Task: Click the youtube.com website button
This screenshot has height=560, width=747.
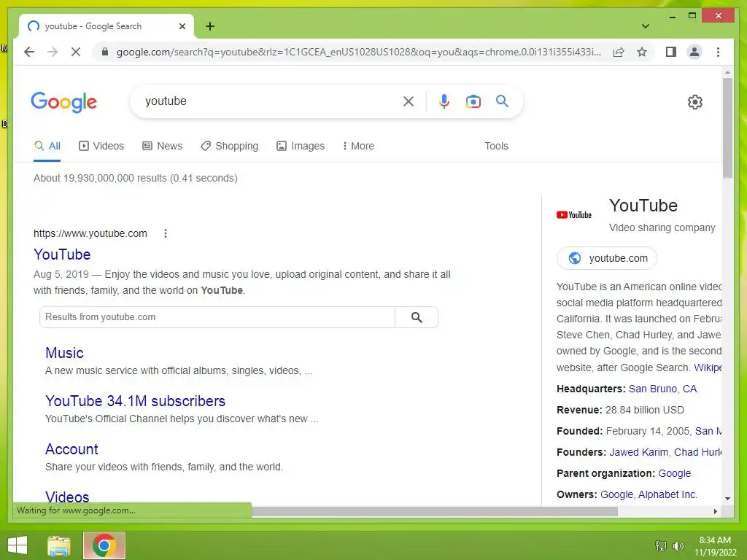Action: 607,258
